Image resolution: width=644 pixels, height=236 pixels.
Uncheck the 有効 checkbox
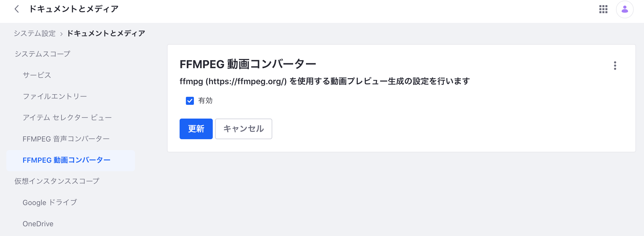(x=190, y=101)
